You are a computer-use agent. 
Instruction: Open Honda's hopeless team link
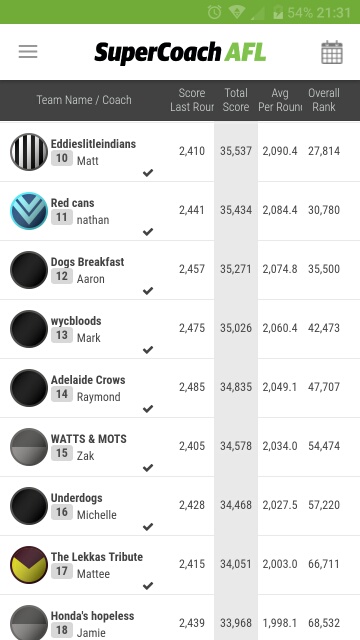click(x=92, y=616)
